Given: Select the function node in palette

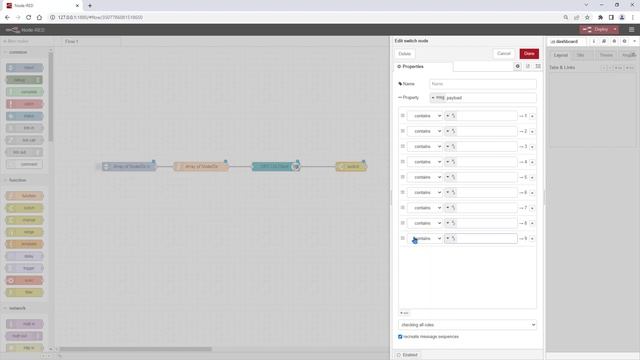Looking at the screenshot, I should pyautogui.click(x=24, y=196).
